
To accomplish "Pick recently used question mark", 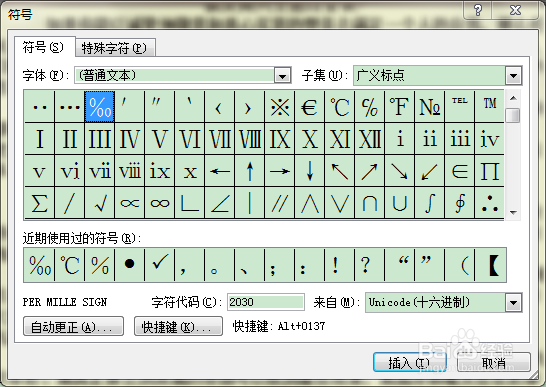I will (x=369, y=265).
